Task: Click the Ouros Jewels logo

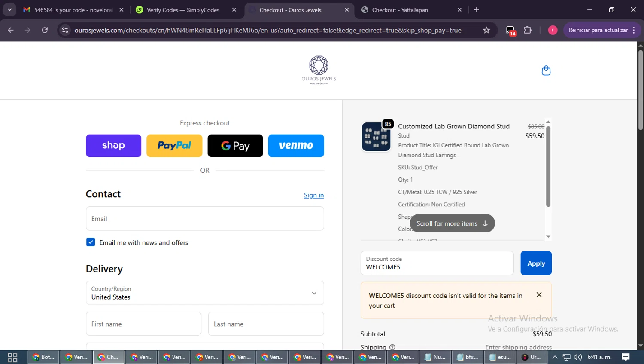Action: coord(319,70)
